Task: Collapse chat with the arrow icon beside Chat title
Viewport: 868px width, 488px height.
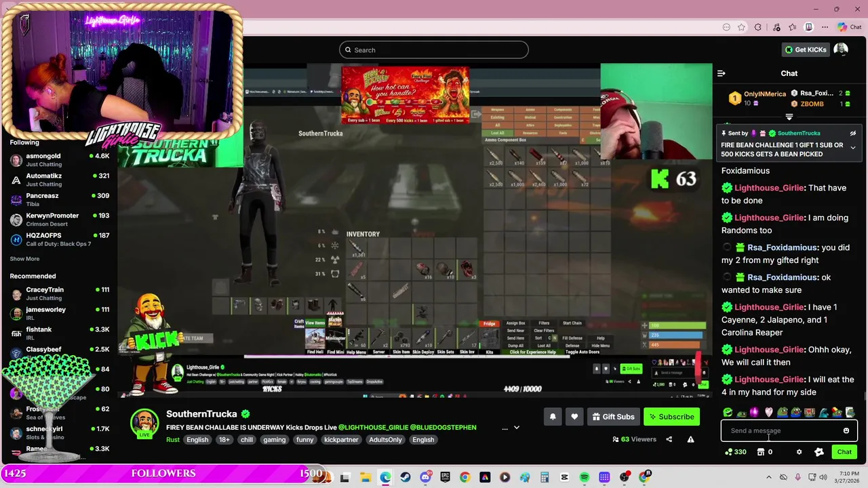Action: point(721,73)
